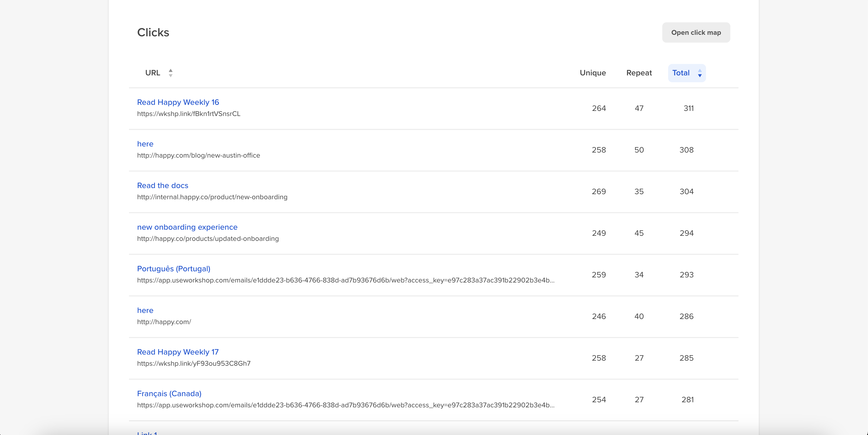Open the Português (Portugal) link
Image resolution: width=868 pixels, height=435 pixels.
(x=173, y=269)
